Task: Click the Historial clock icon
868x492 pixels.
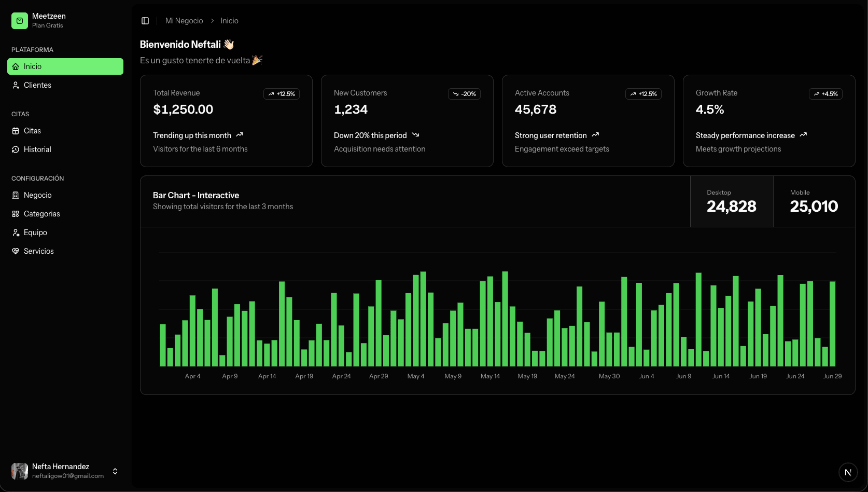Action: point(16,149)
